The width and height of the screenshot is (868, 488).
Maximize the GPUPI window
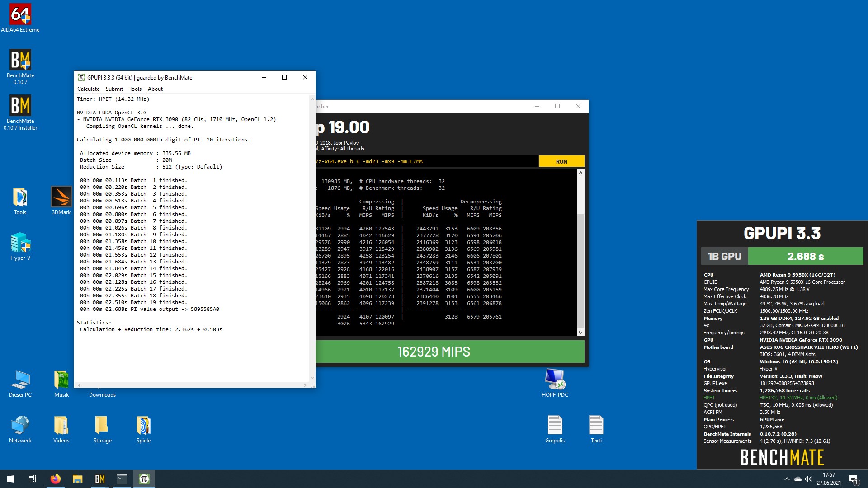tap(284, 78)
